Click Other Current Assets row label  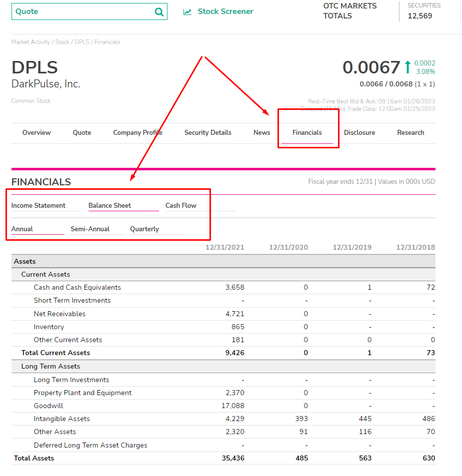coord(68,340)
